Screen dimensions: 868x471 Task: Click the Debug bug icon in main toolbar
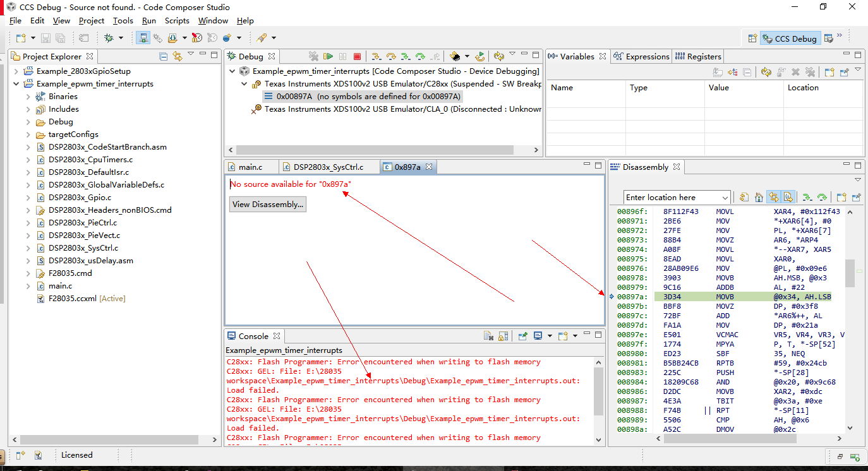109,39
